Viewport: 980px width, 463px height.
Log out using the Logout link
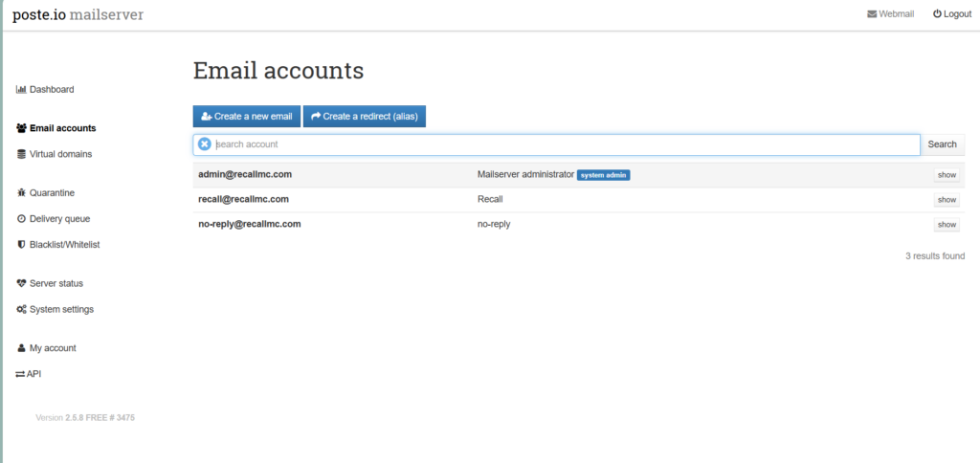951,14
